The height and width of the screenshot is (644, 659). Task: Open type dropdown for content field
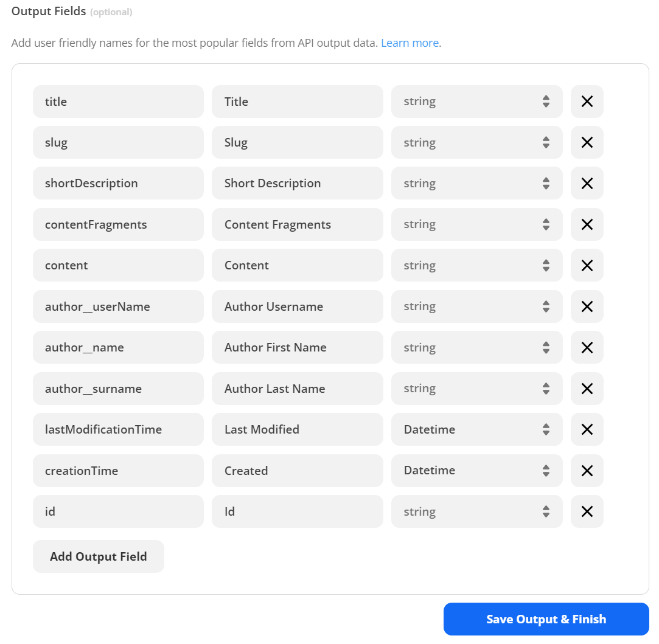[x=476, y=266]
